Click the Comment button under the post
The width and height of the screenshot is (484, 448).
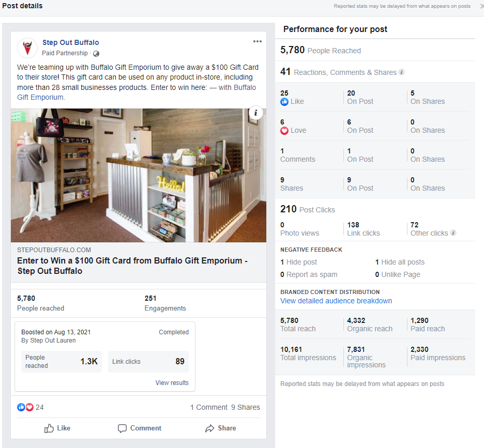coord(140,428)
